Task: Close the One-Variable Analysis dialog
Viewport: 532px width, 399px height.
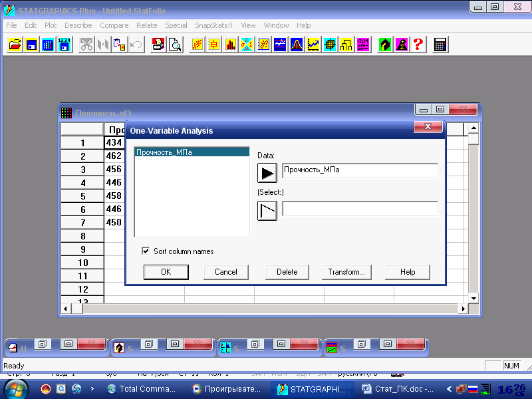Action: pyautogui.click(x=428, y=126)
